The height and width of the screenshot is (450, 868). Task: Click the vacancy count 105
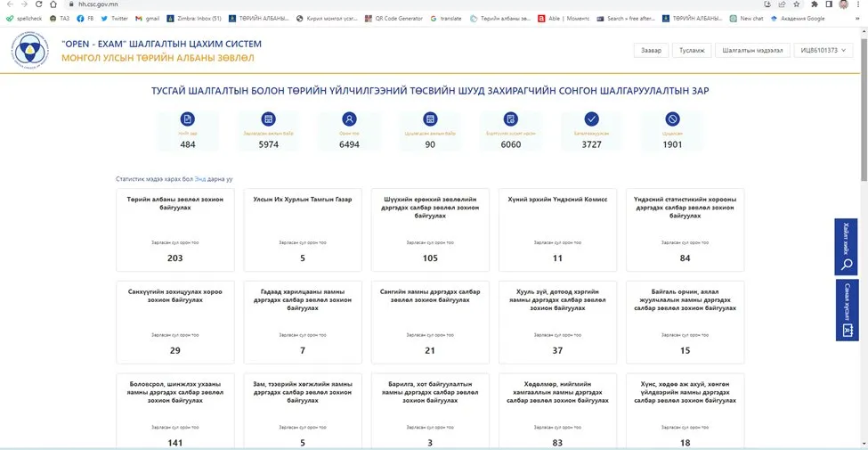click(430, 258)
